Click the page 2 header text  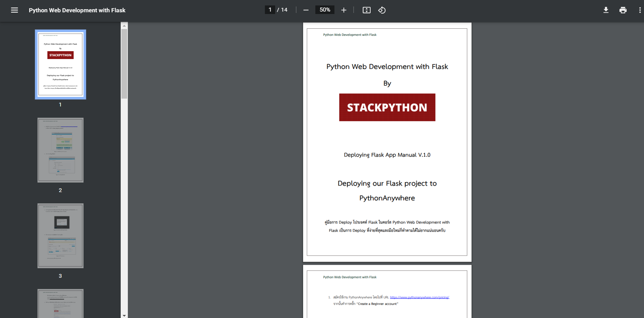(350, 277)
